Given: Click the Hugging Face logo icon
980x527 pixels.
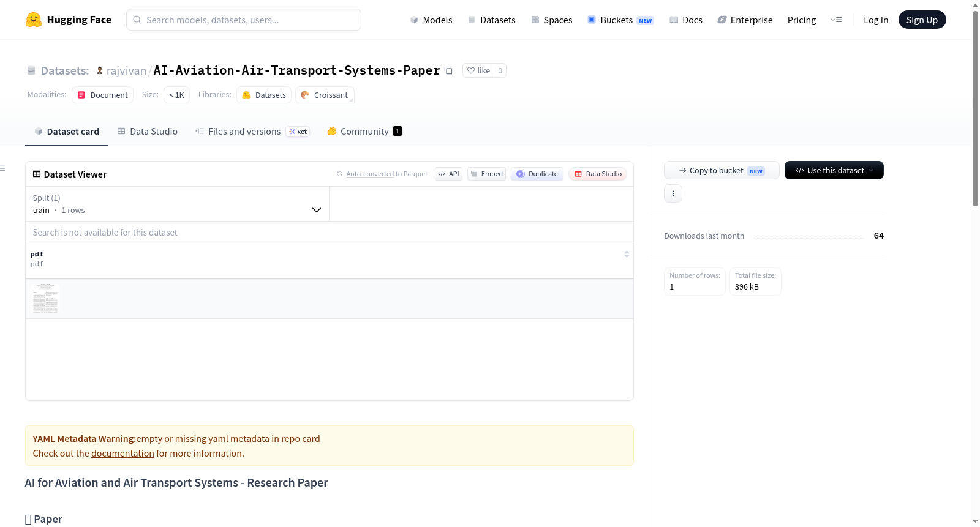Looking at the screenshot, I should pos(34,20).
